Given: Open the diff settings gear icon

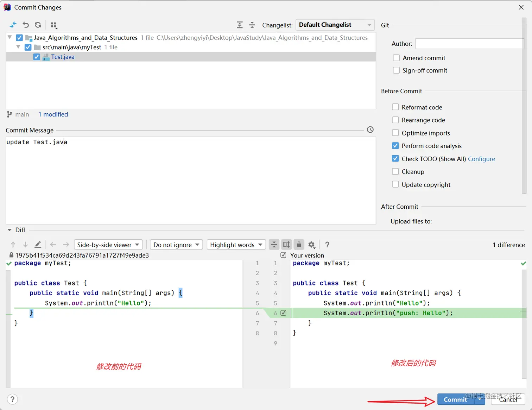Looking at the screenshot, I should click(x=312, y=245).
